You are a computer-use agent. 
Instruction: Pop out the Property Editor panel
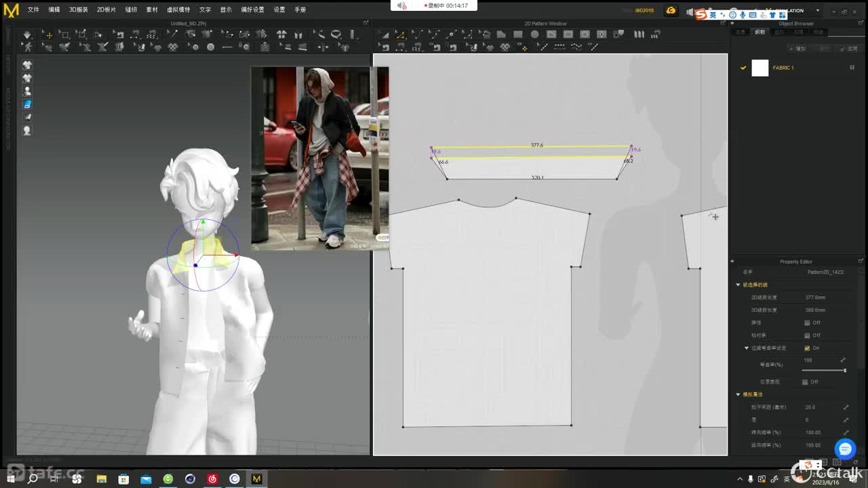pyautogui.click(x=861, y=261)
